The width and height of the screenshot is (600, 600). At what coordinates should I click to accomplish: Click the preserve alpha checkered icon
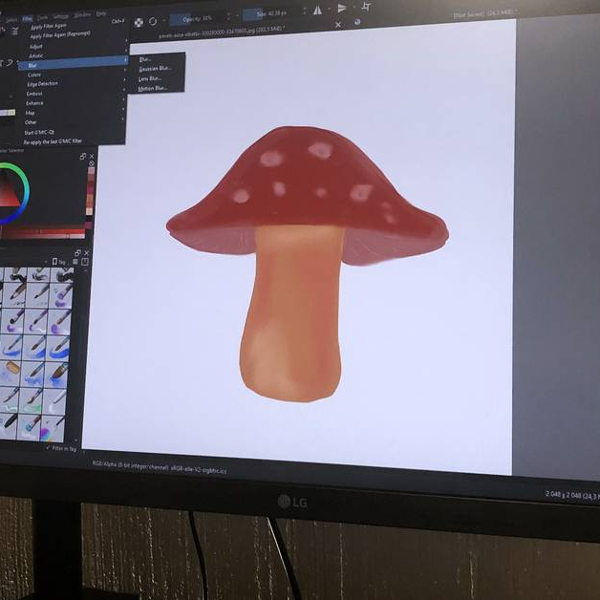pos(139,23)
